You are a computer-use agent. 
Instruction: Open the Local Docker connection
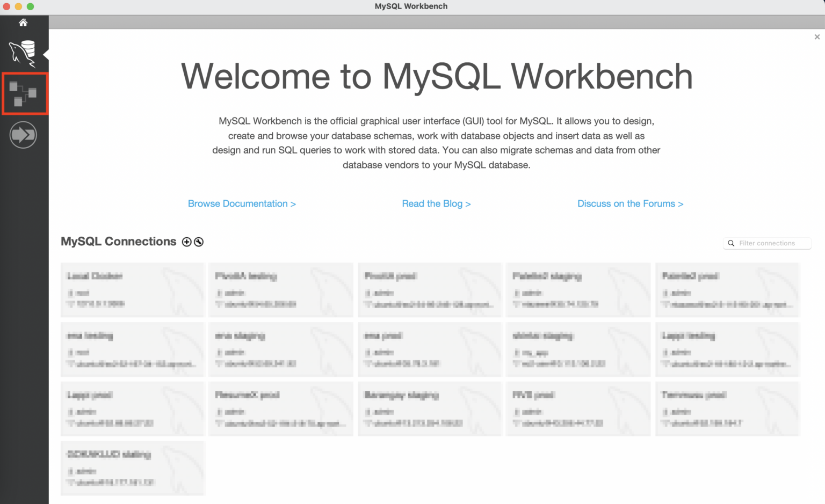click(x=132, y=290)
